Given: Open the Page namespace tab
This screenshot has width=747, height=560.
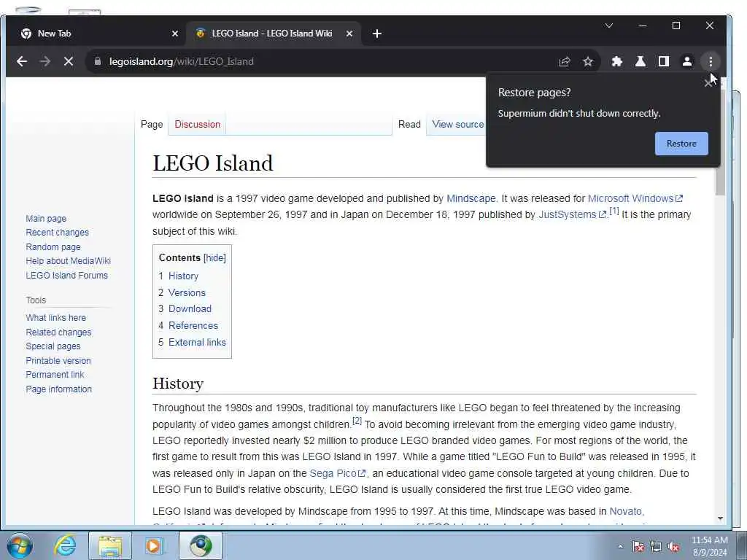Looking at the screenshot, I should point(152,124).
